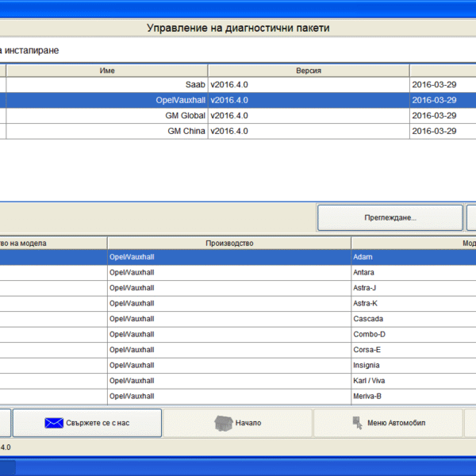The image size is (476, 476).
Task: Select the Saab package row
Action: pyautogui.click(x=238, y=85)
